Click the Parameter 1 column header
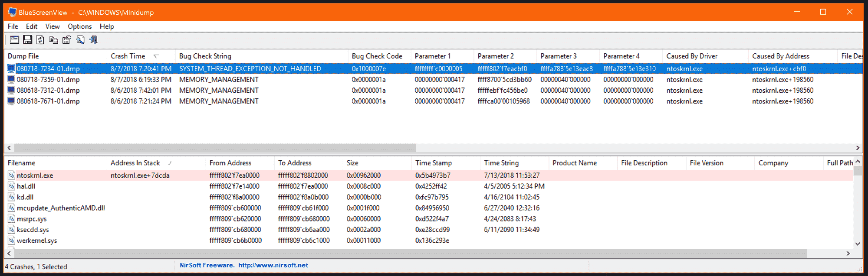The image size is (868, 276). [x=443, y=56]
